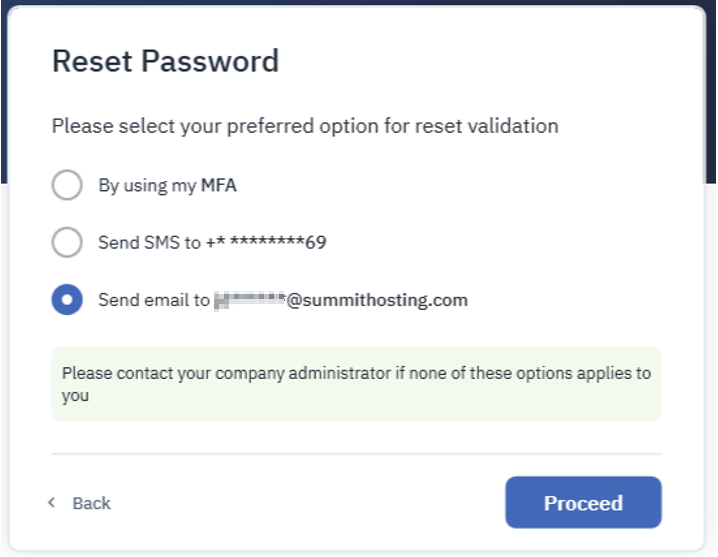Click the "Send SMS to" label text
The height and width of the screenshot is (557, 718).
(149, 242)
